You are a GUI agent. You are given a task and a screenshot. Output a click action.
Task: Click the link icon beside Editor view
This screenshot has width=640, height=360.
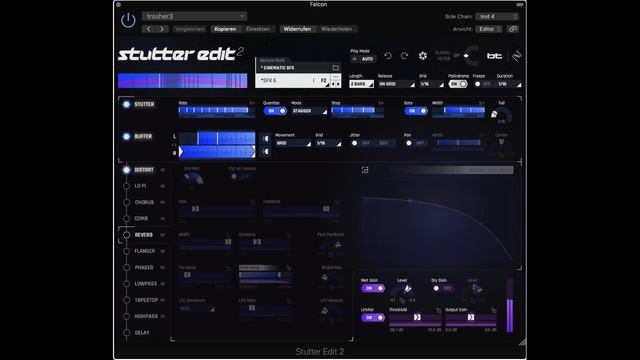pyautogui.click(x=513, y=29)
